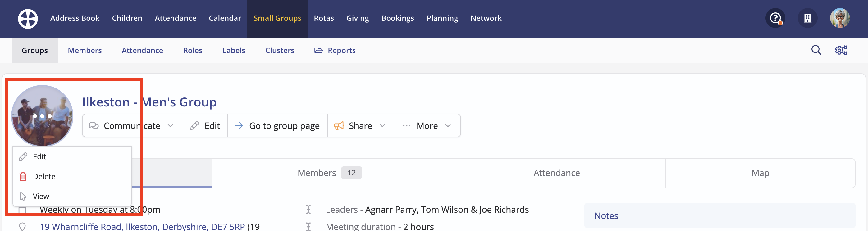Open the 19 Wharncliffe Road address link
Screen dimensions: 868x231
coord(142,227)
